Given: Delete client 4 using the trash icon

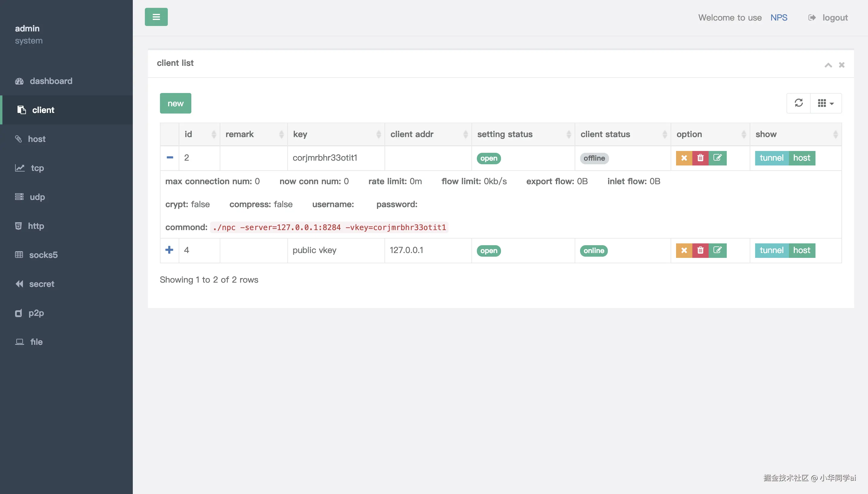Looking at the screenshot, I should [700, 250].
